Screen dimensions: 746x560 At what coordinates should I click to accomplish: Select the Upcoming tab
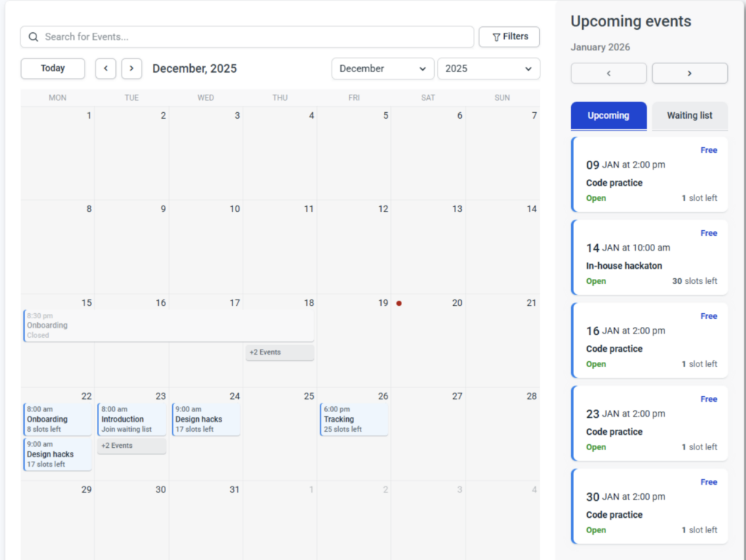pyautogui.click(x=608, y=115)
